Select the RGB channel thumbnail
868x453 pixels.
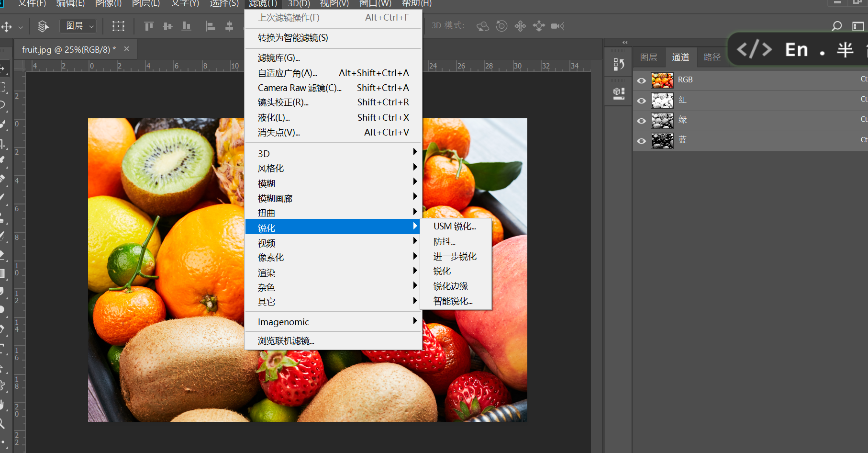point(662,80)
